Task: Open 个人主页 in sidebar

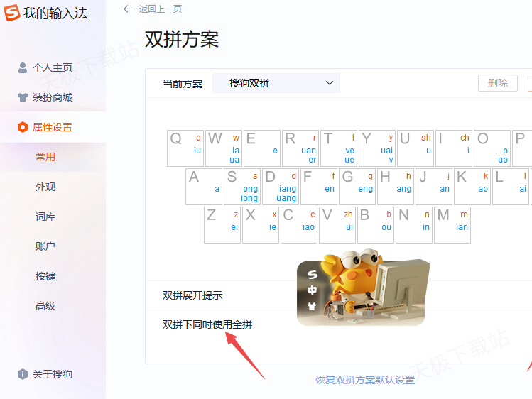Action: (53, 67)
